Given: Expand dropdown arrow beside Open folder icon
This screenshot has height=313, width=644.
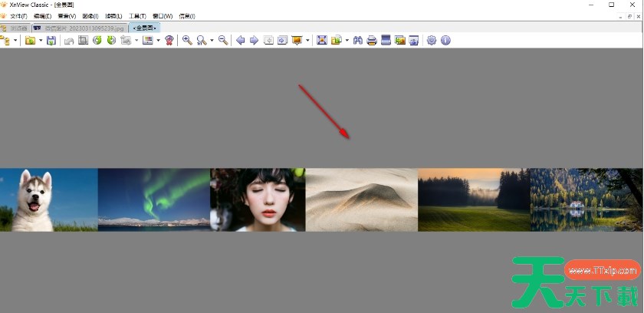Looking at the screenshot, I should (x=41, y=40).
